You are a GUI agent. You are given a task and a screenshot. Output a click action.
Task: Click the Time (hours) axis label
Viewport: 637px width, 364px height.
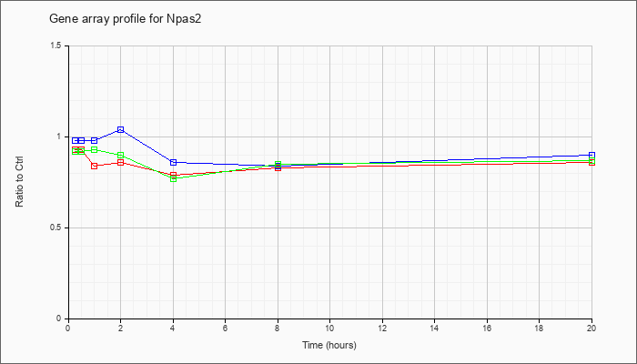(329, 345)
